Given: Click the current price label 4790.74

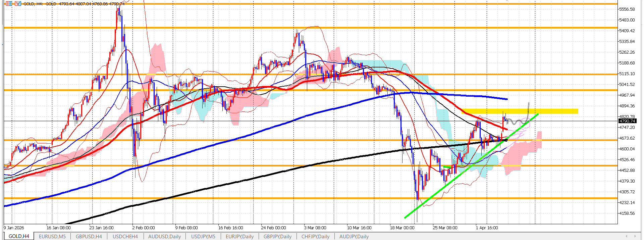Looking at the screenshot, I should coord(627,121).
